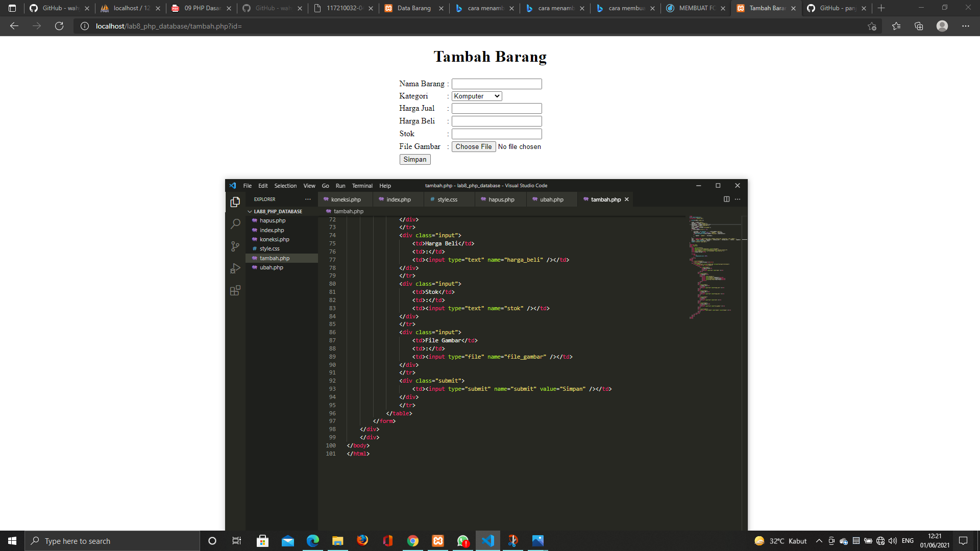Click the Split Editor icon
This screenshot has width=980, height=551.
726,199
